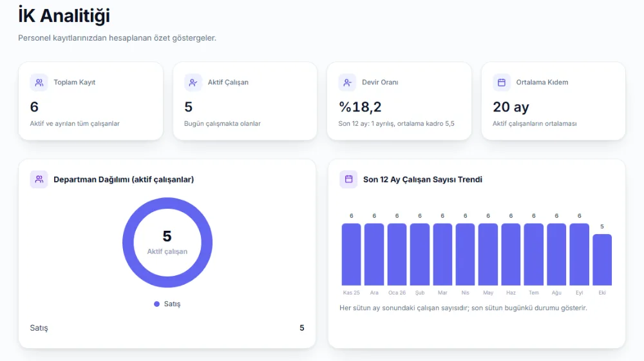Click the text 'Aktif çalışanların ortalaması'
The width and height of the screenshot is (644, 361).
(x=535, y=123)
